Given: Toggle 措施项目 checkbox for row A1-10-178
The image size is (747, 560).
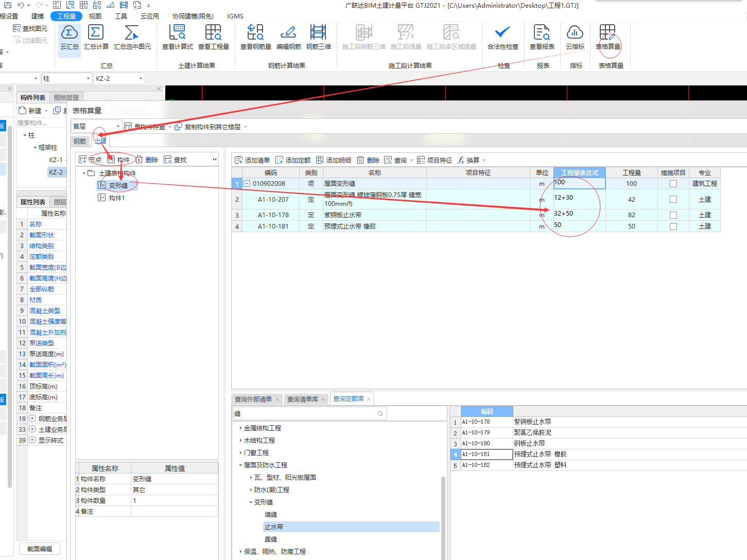Looking at the screenshot, I should tap(673, 215).
